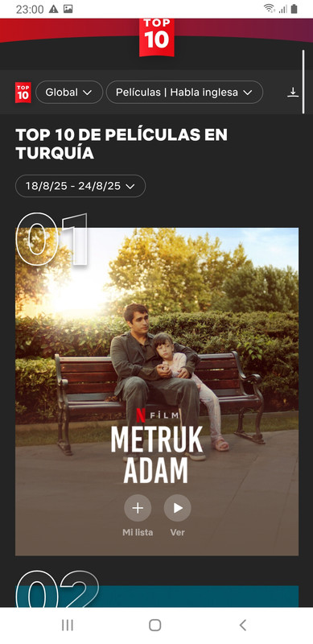Tap the small Top 10 logo beside Global

coord(23,93)
